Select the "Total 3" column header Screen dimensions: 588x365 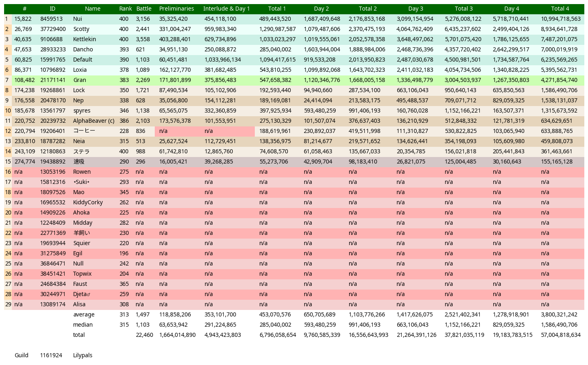(x=464, y=9)
